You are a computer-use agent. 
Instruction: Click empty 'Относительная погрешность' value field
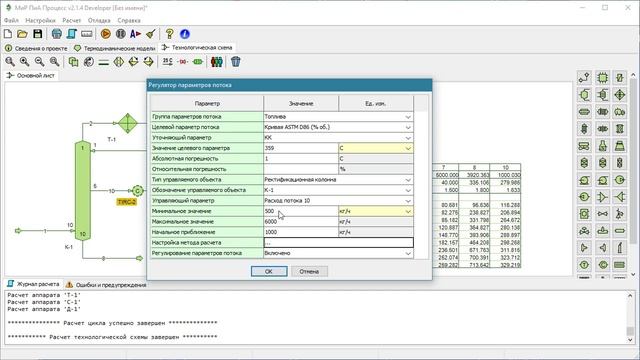(300, 169)
